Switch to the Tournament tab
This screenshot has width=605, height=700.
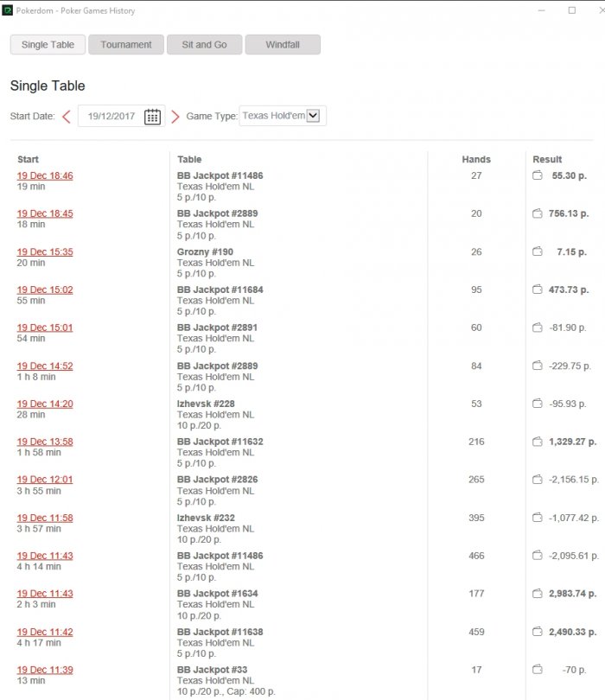(x=126, y=45)
